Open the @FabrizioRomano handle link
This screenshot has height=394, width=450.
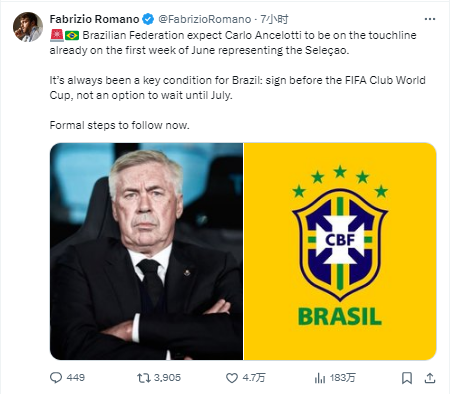tap(205, 19)
